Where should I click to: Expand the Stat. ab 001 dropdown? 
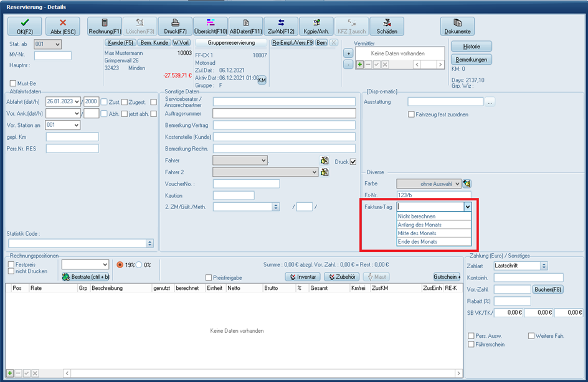[57, 44]
